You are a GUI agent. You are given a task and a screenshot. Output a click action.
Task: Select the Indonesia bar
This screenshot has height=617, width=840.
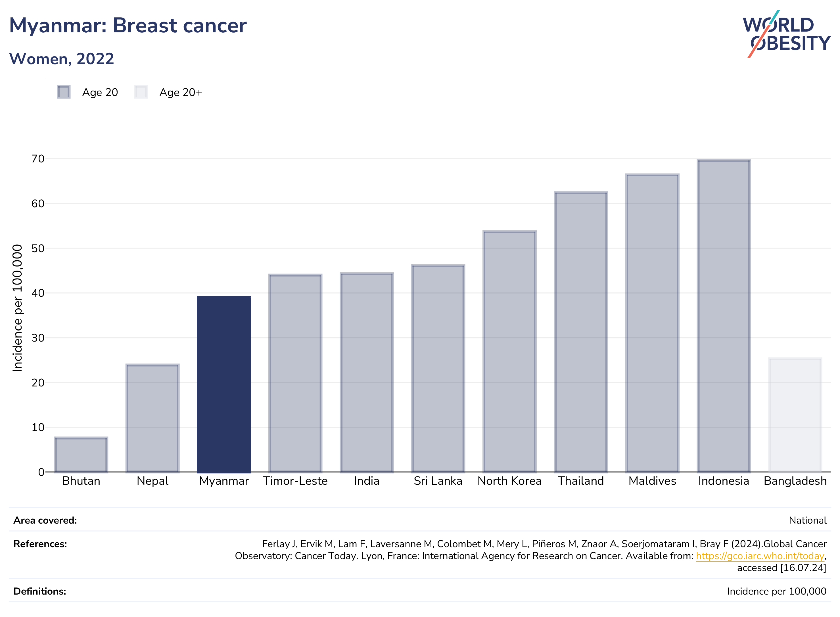(724, 315)
